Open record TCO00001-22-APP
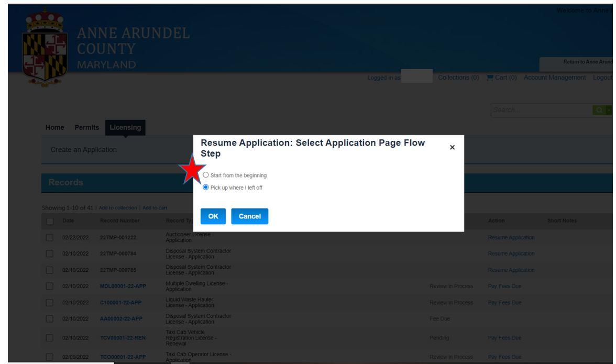This screenshot has width=616, height=364. [123, 357]
